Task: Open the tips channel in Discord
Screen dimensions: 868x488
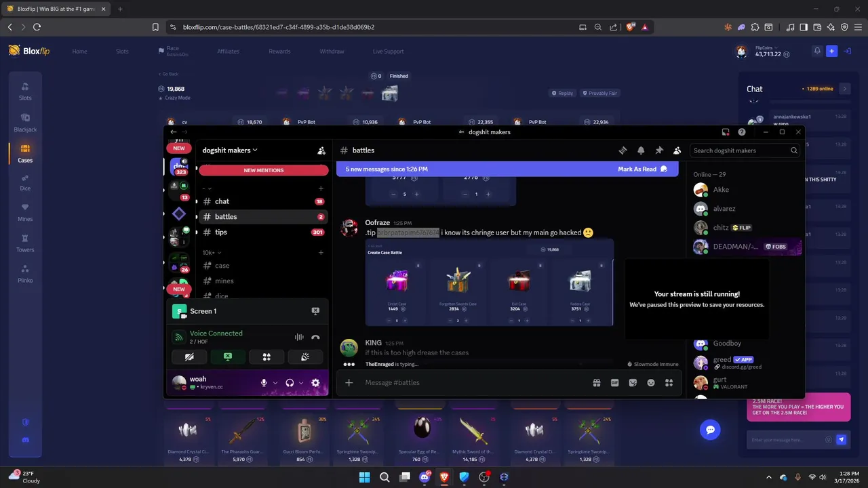Action: point(263,232)
